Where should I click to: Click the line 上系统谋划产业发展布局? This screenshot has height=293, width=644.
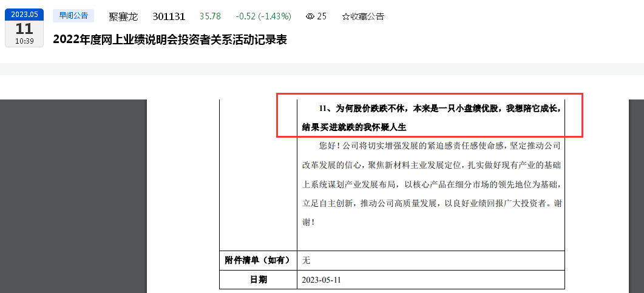431,184
